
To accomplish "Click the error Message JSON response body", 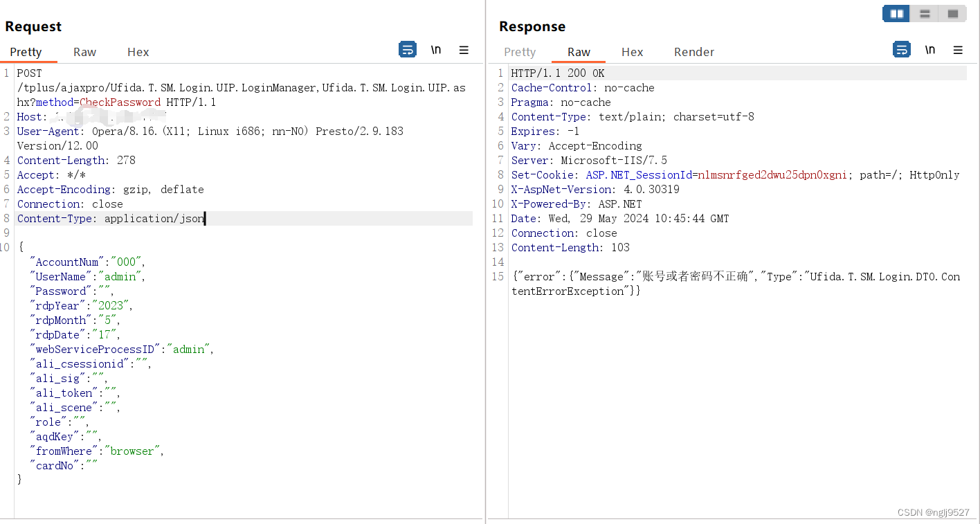I will pyautogui.click(x=736, y=284).
